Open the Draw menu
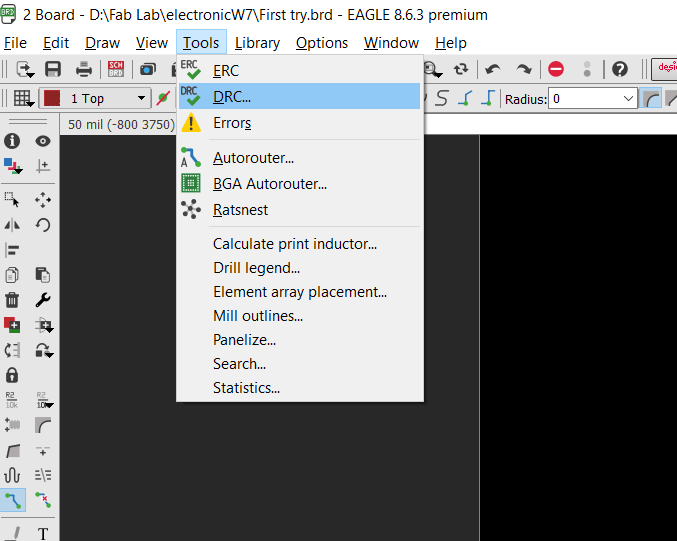The height and width of the screenshot is (541, 677). 102,43
